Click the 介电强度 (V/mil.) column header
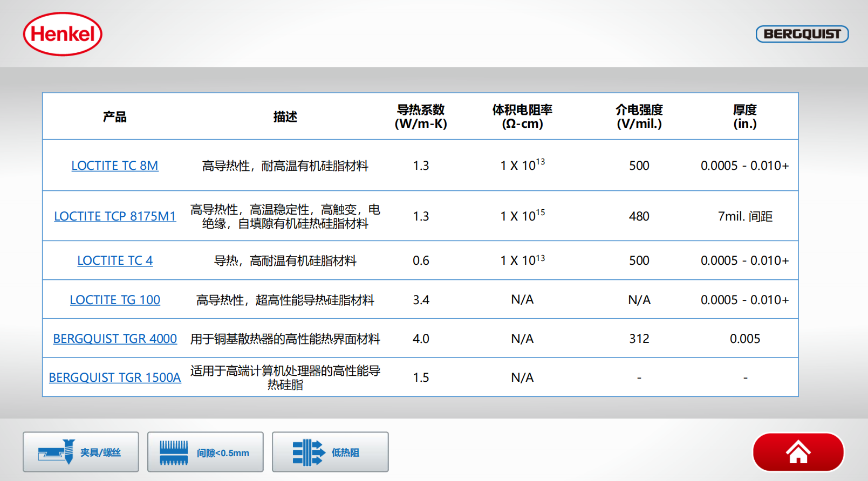Screen dimensions: 868x481 639,117
